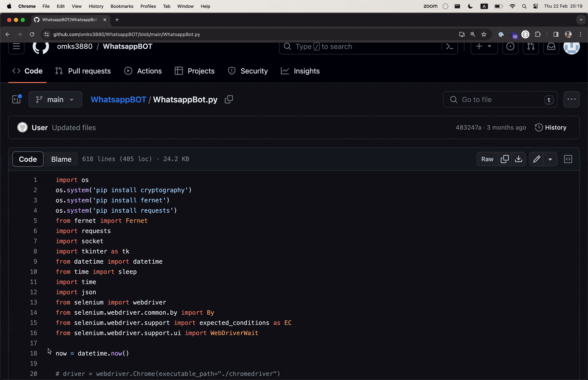The height and width of the screenshot is (380, 588).
Task: Close the WhatsappBOT browser tab
Action: (105, 20)
